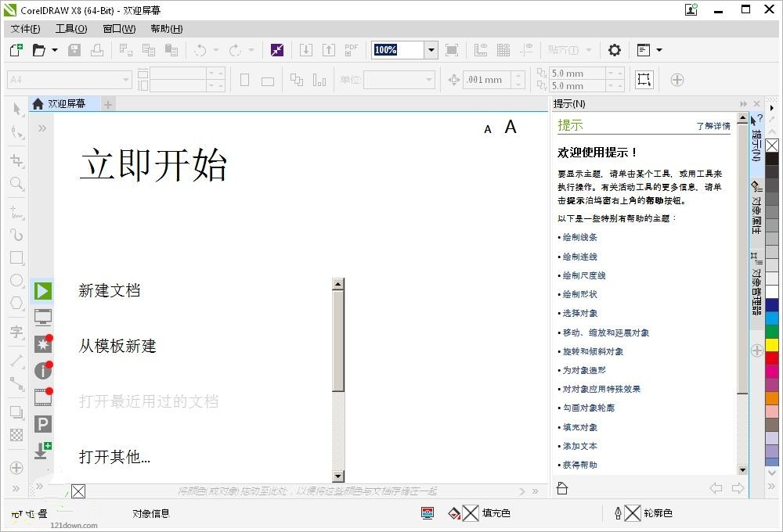This screenshot has height=532, width=783.
Task: Open the 工具 menu
Action: click(x=71, y=29)
